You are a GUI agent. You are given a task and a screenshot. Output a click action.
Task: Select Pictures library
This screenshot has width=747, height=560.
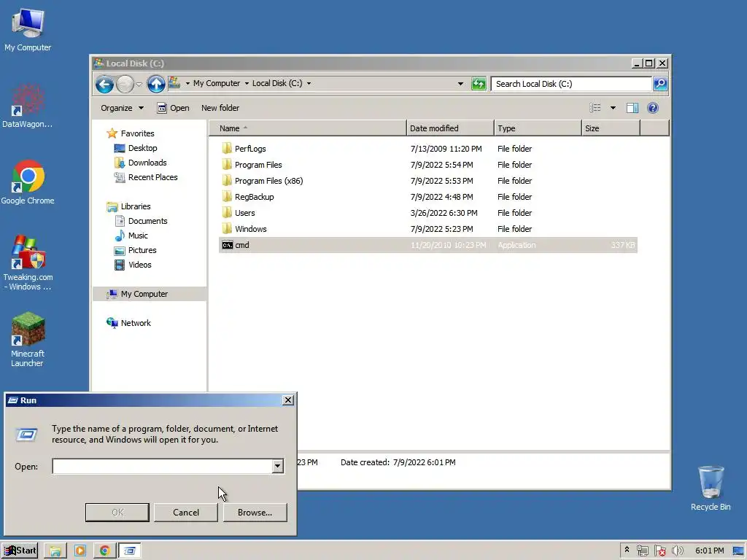coord(135,250)
